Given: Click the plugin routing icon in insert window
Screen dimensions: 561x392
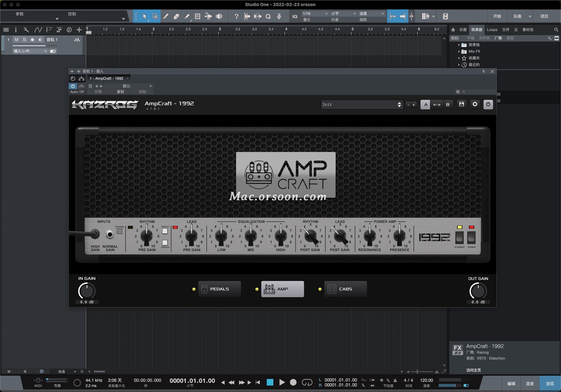Looking at the screenshot, I should 81,79.
